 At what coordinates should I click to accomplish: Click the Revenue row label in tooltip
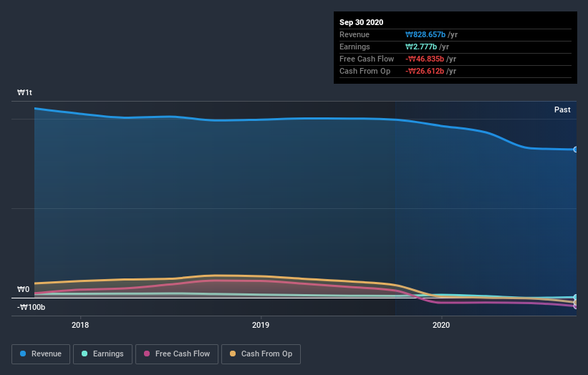[x=355, y=34]
